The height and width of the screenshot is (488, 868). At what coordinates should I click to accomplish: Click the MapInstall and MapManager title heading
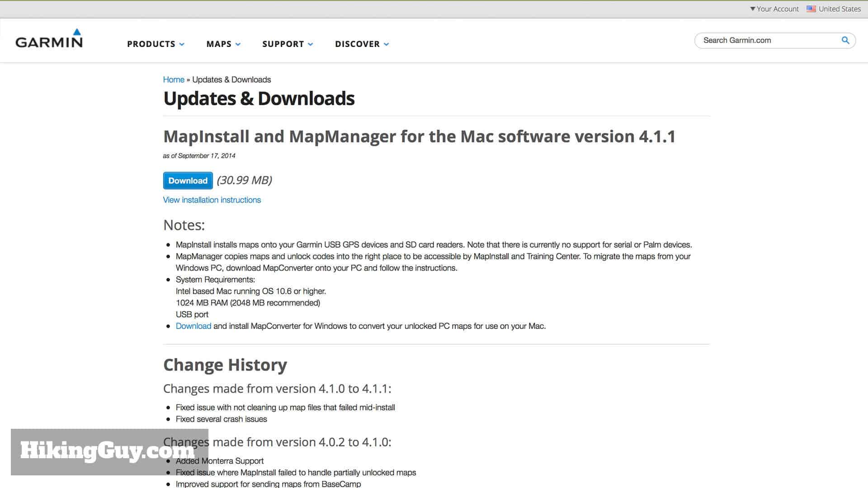tap(419, 136)
